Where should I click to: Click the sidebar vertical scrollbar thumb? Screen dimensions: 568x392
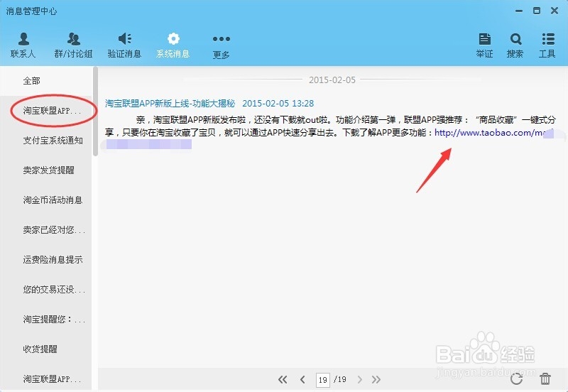point(96,111)
